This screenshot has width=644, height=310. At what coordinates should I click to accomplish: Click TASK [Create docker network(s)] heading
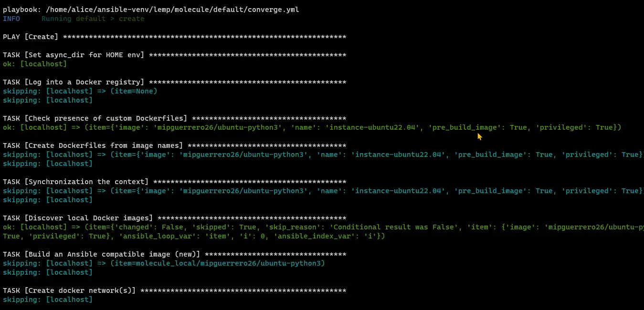[175, 290]
